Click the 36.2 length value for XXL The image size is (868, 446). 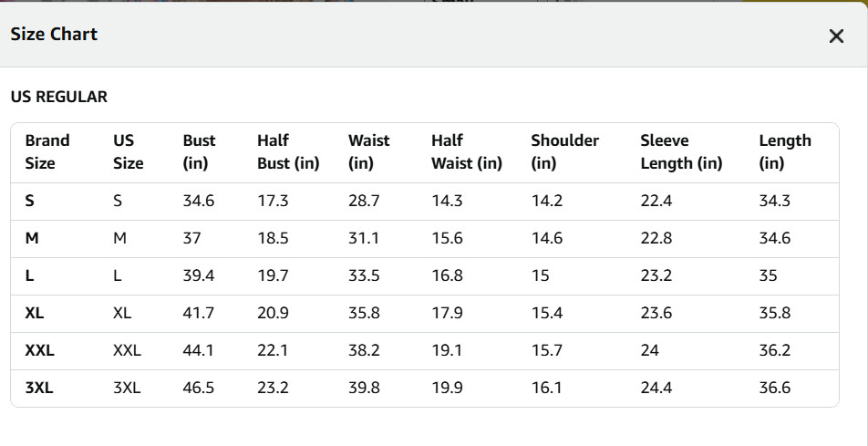tap(774, 351)
